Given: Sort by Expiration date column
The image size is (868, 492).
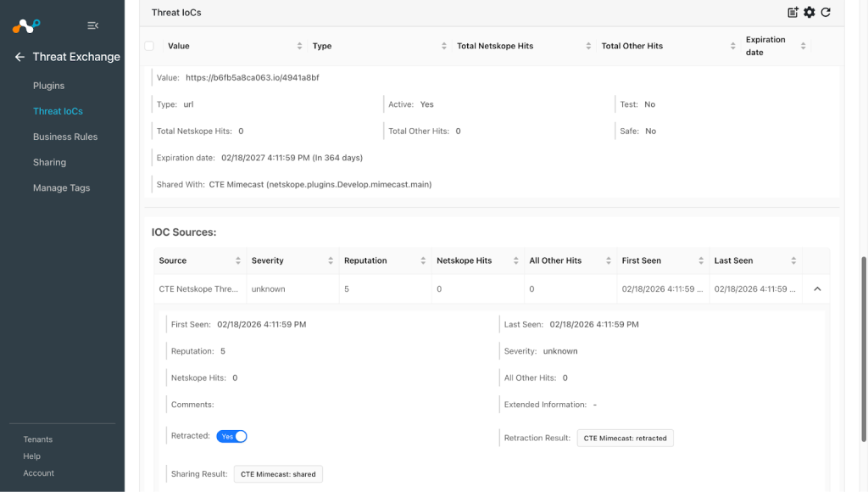Looking at the screenshot, I should point(804,46).
